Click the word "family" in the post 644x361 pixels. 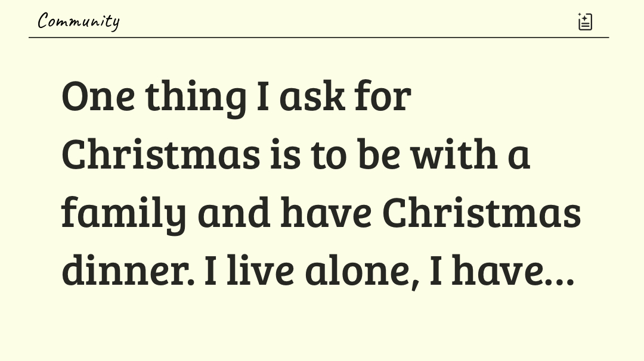pyautogui.click(x=124, y=212)
